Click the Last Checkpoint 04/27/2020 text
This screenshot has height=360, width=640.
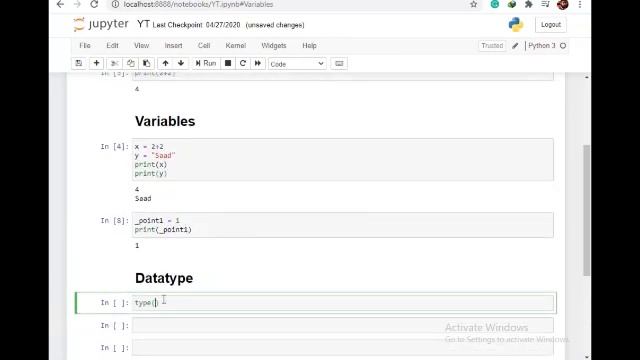coord(196,25)
